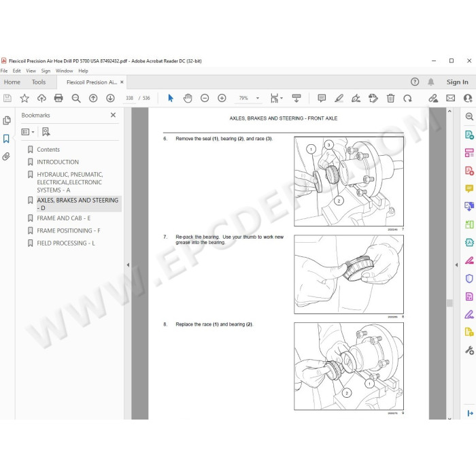Click the page number field
The width and height of the screenshot is (476, 476).
tap(130, 98)
